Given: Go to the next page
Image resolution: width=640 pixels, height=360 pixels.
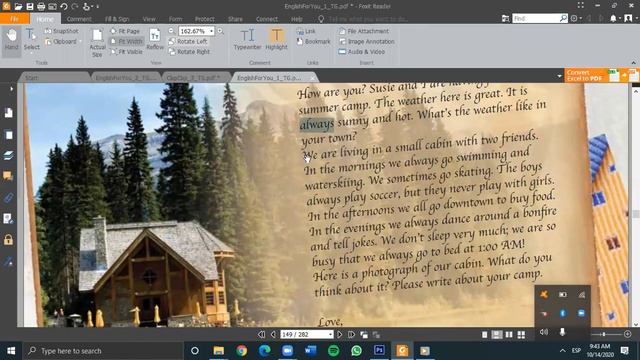Looking at the screenshot, I should [x=340, y=334].
